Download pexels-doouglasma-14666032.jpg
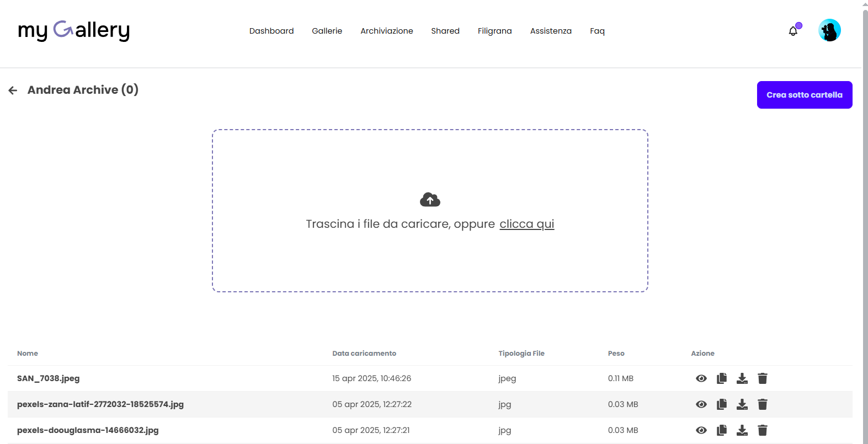The image size is (868, 444). pyautogui.click(x=742, y=430)
